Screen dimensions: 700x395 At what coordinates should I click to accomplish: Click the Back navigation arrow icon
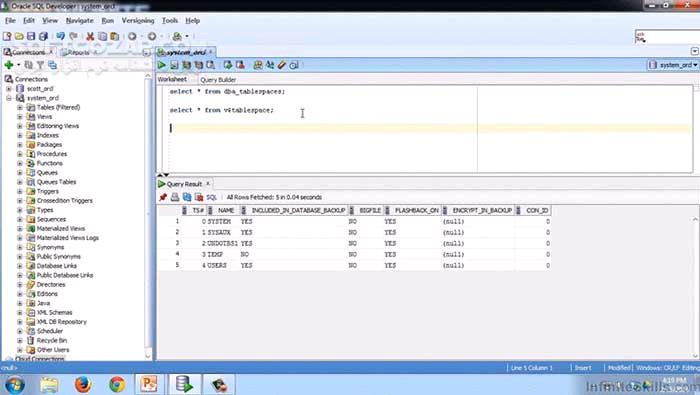point(132,37)
